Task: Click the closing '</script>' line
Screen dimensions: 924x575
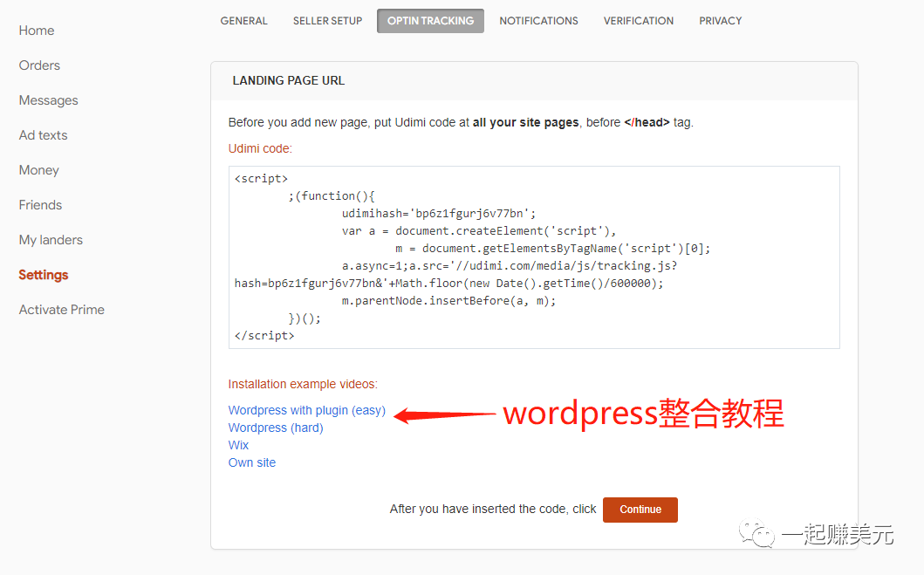Action: click(264, 336)
